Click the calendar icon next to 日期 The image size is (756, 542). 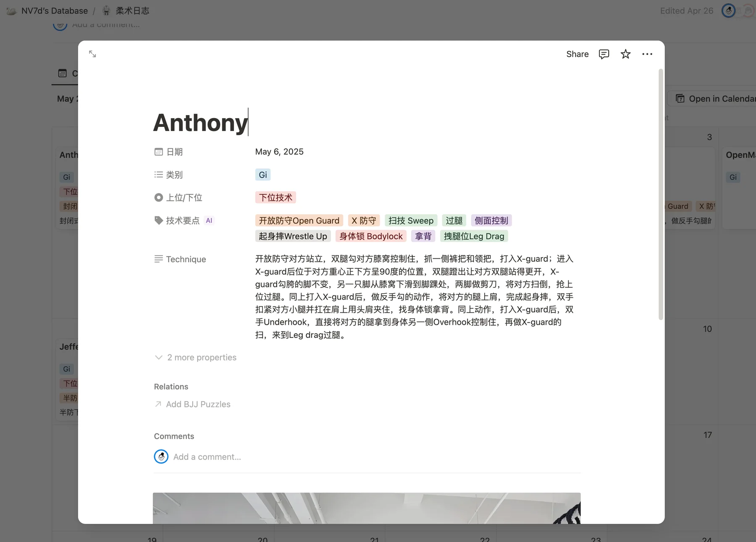(x=158, y=152)
